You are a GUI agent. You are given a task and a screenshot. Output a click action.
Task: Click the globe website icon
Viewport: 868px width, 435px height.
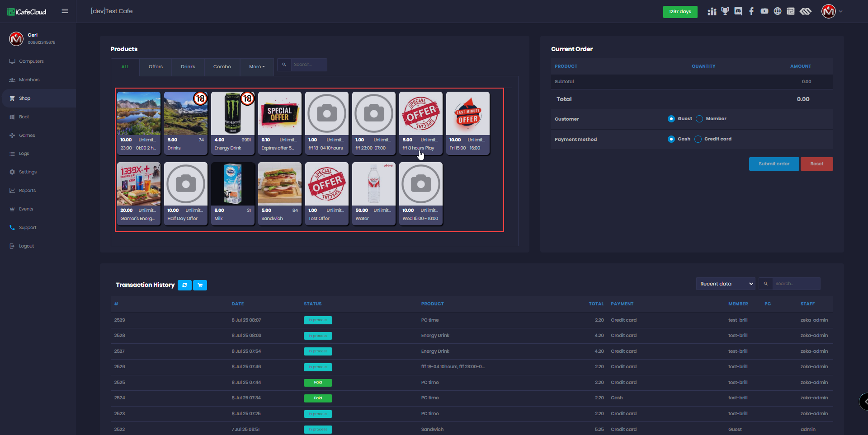pos(778,11)
